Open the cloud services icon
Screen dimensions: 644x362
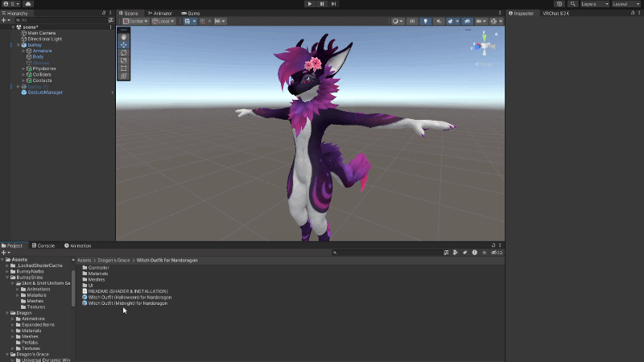coord(28,4)
